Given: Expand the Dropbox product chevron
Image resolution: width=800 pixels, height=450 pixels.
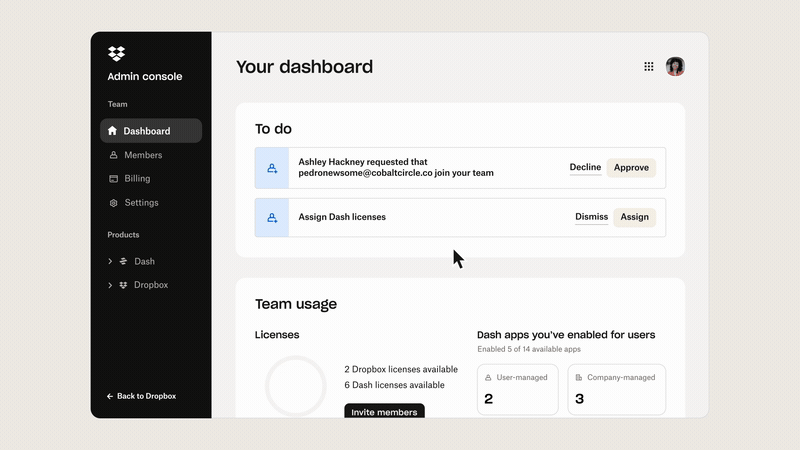Looking at the screenshot, I should (x=110, y=285).
